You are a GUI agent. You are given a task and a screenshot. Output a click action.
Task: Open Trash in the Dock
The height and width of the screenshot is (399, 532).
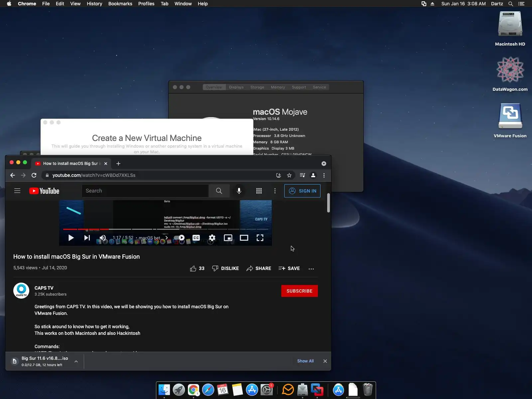[x=368, y=390]
